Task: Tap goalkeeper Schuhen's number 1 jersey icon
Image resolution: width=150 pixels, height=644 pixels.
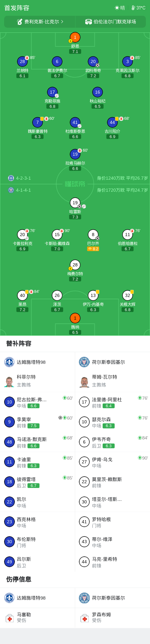Action: pos(75,37)
